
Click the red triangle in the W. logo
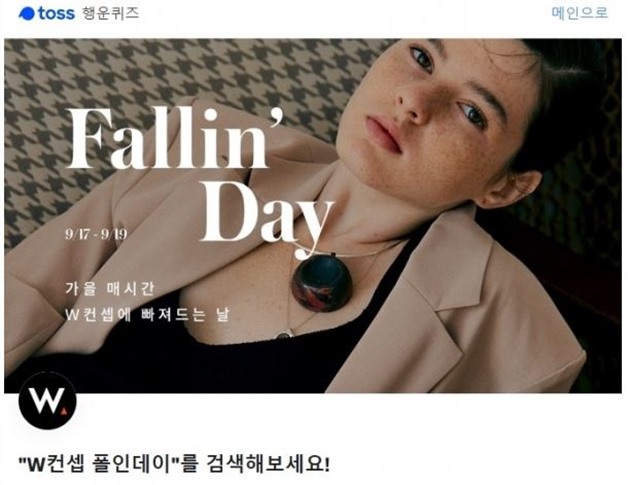[64, 411]
